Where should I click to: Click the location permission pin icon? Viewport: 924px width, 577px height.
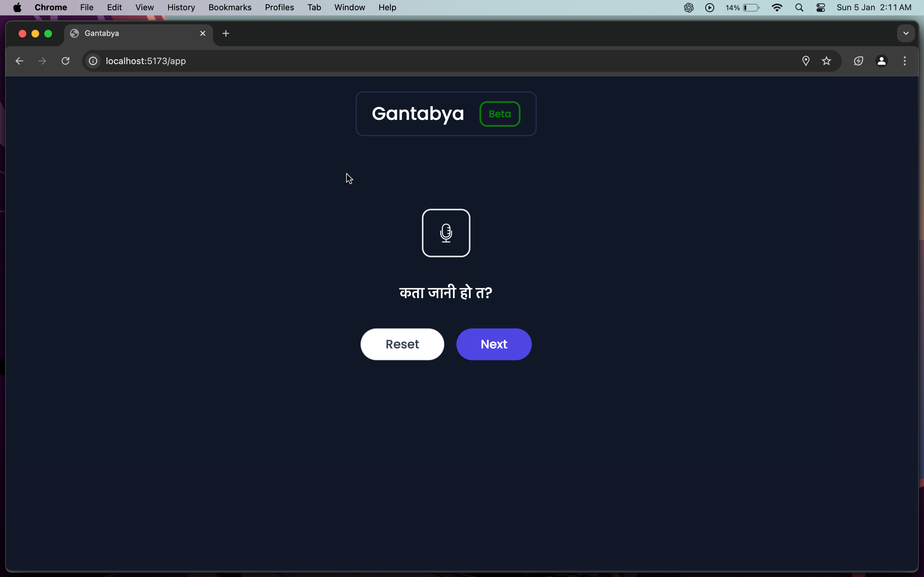(806, 61)
